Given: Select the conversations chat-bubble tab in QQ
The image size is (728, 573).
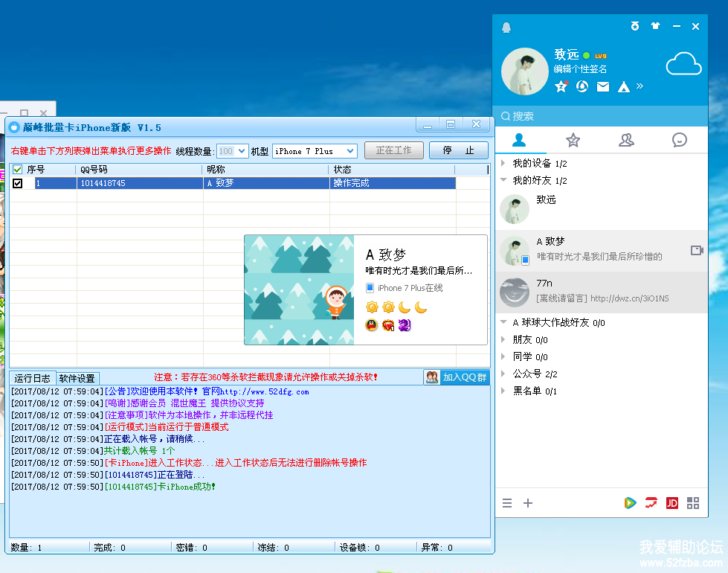Looking at the screenshot, I should [679, 140].
